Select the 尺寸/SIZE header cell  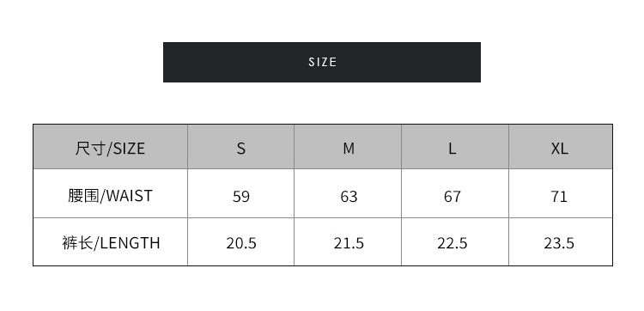point(110,147)
